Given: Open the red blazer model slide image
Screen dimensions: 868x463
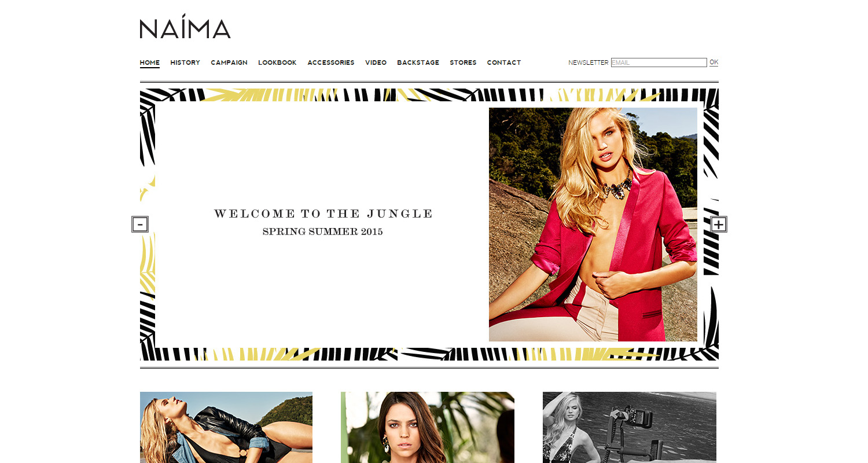Looking at the screenshot, I should point(593,225).
